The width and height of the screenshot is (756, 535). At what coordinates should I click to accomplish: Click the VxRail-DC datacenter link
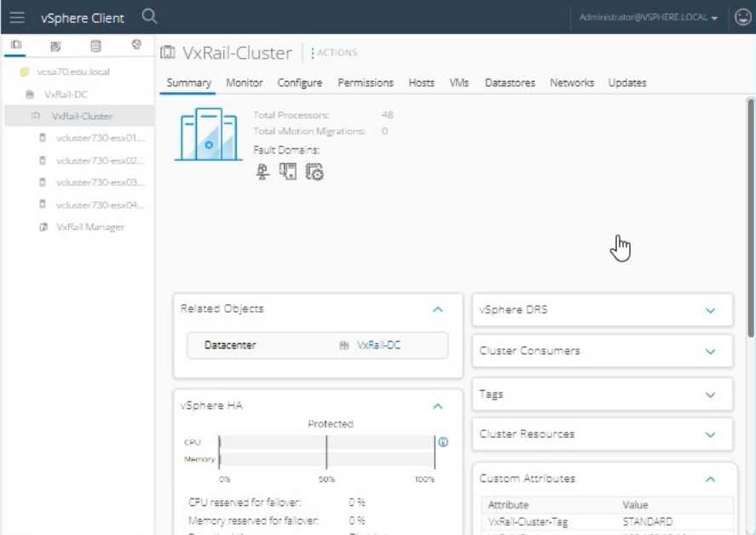point(378,345)
